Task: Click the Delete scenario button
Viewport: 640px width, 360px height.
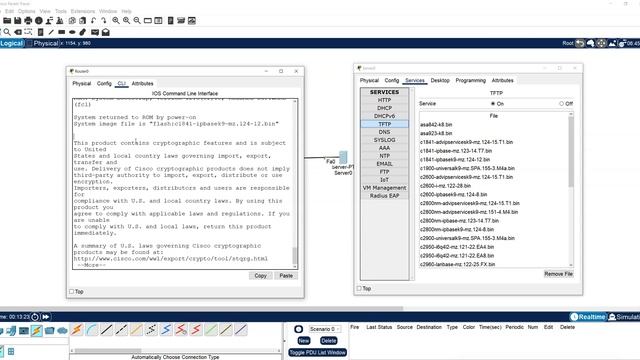Action: click(x=329, y=340)
